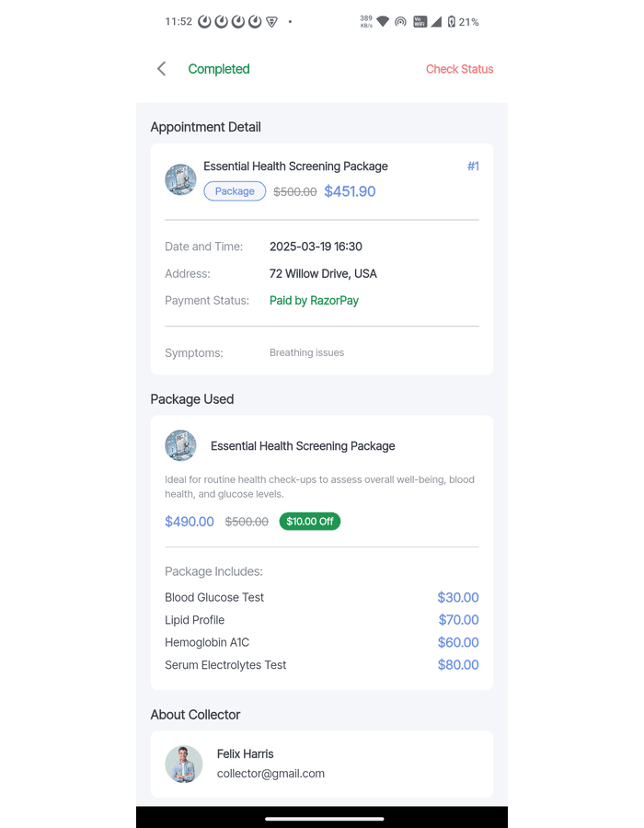The height and width of the screenshot is (828, 644).
Task: Click the Essential Health Screening Package title
Action: [295, 167]
